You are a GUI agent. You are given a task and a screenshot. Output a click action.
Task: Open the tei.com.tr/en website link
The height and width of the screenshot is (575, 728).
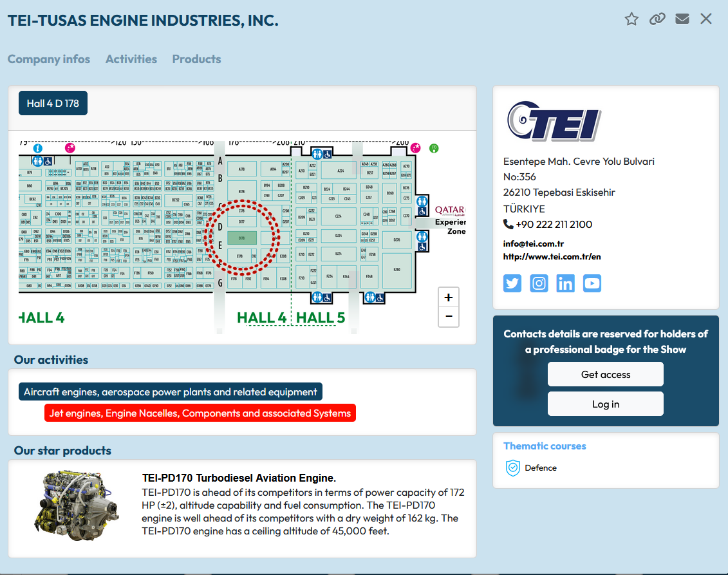552,257
